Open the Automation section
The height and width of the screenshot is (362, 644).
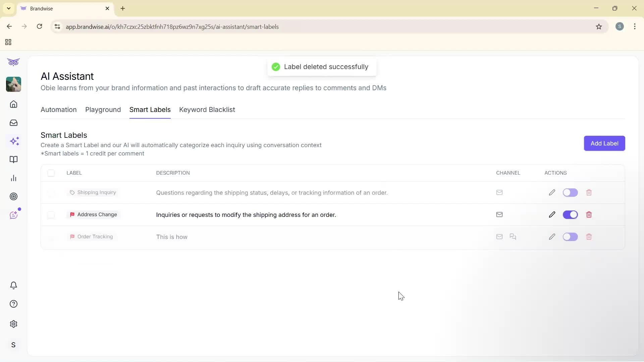(58, 110)
